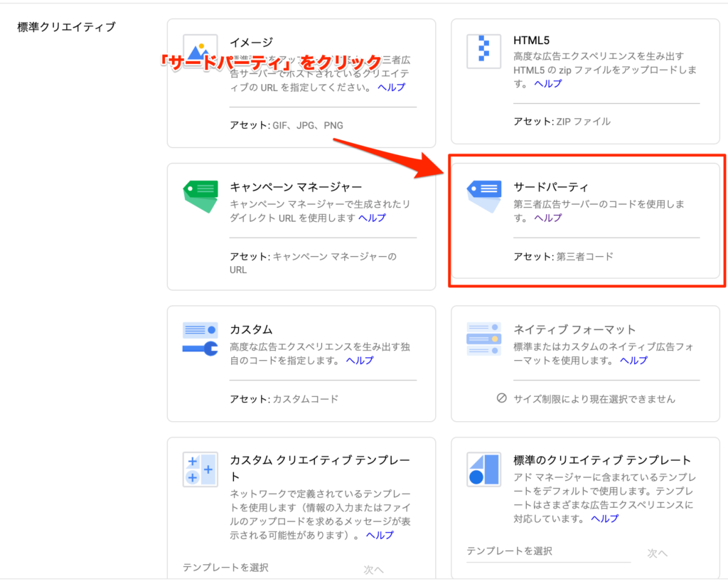Click the Image creative picture icon
This screenshot has width=728, height=584.
pyautogui.click(x=200, y=51)
